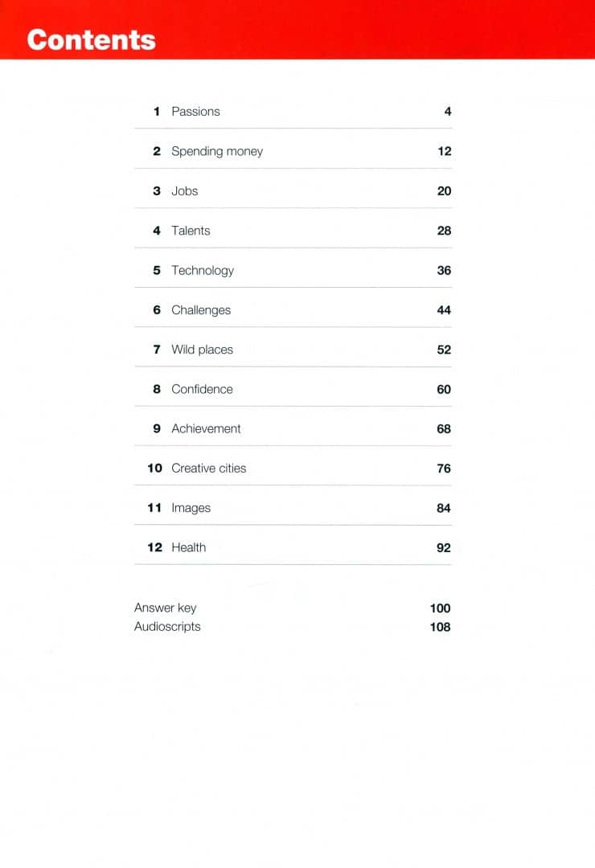Open the Talents chapter title
This screenshot has height=868, width=595.
(x=191, y=231)
